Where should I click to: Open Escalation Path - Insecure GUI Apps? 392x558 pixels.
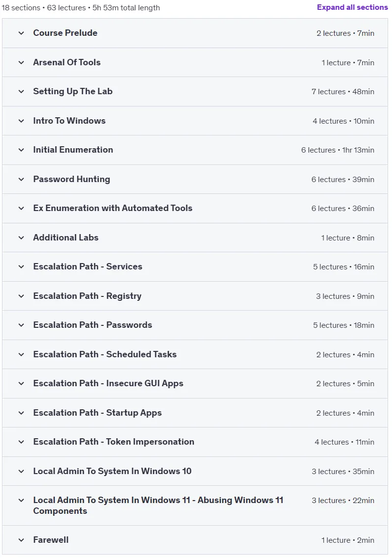[x=108, y=384]
